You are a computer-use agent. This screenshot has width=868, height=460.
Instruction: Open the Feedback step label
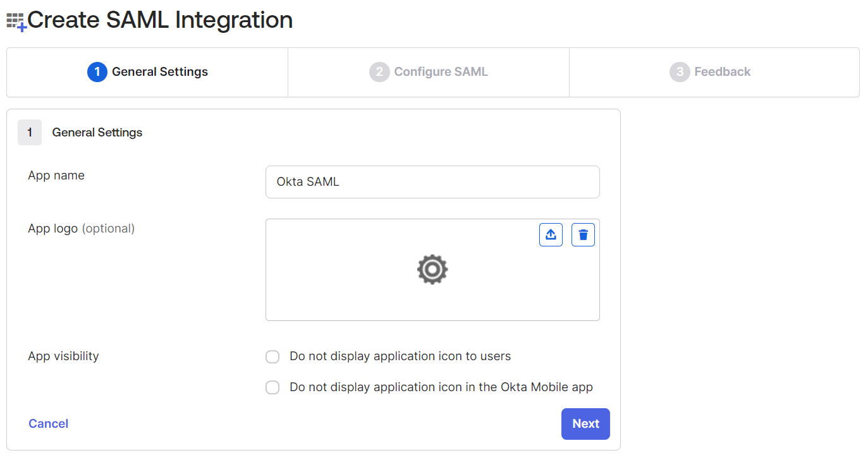coord(722,72)
